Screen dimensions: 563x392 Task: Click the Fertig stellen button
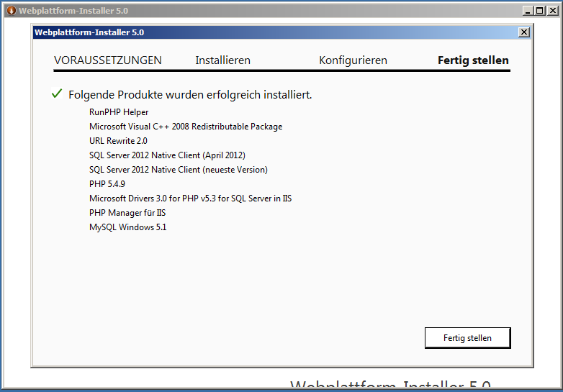[467, 338]
